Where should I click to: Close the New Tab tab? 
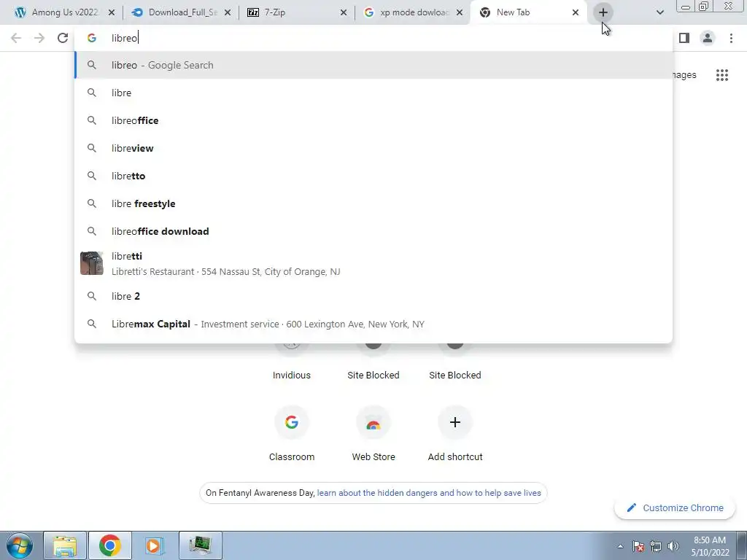[x=576, y=13]
